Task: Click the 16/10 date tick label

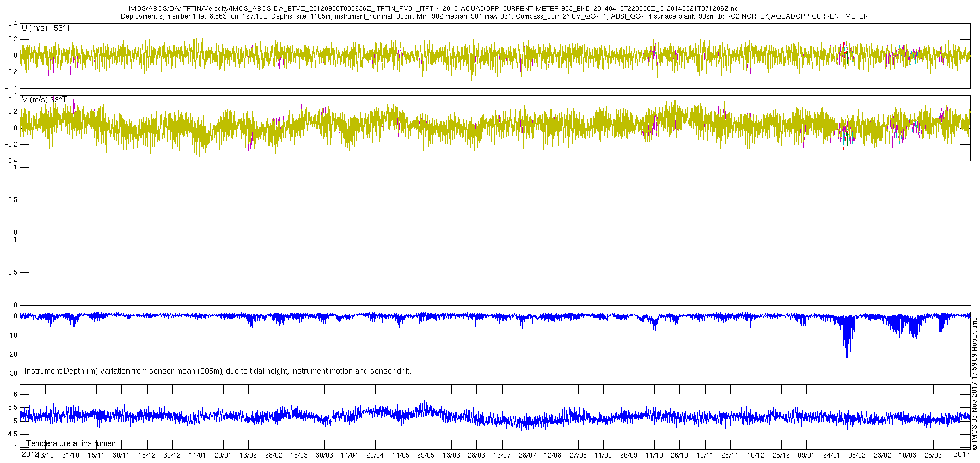Action: click(x=46, y=455)
